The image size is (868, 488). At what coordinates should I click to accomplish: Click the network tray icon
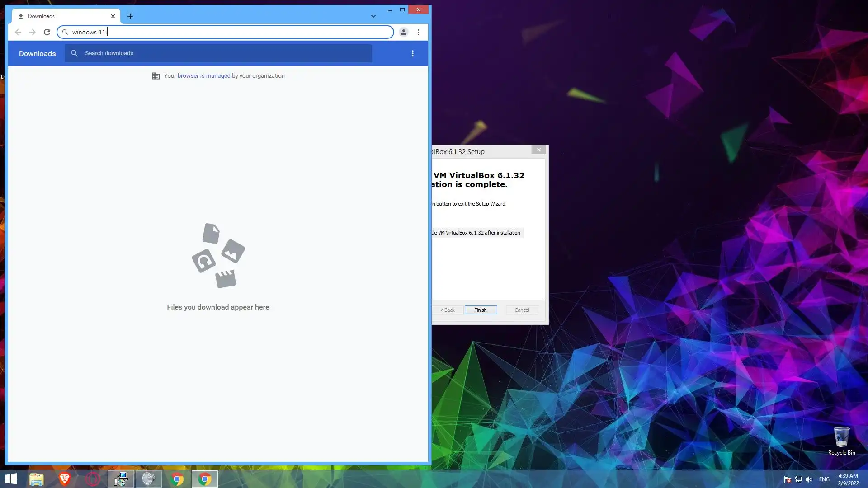pos(798,479)
